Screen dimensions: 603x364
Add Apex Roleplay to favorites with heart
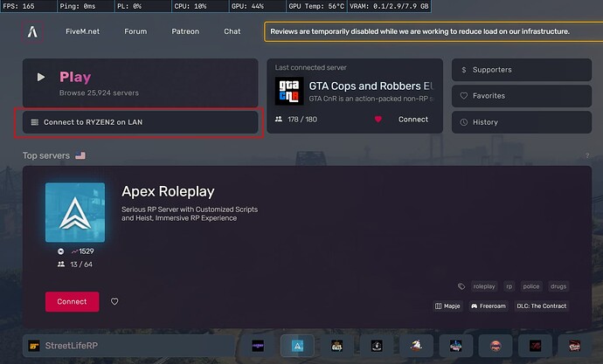114,301
